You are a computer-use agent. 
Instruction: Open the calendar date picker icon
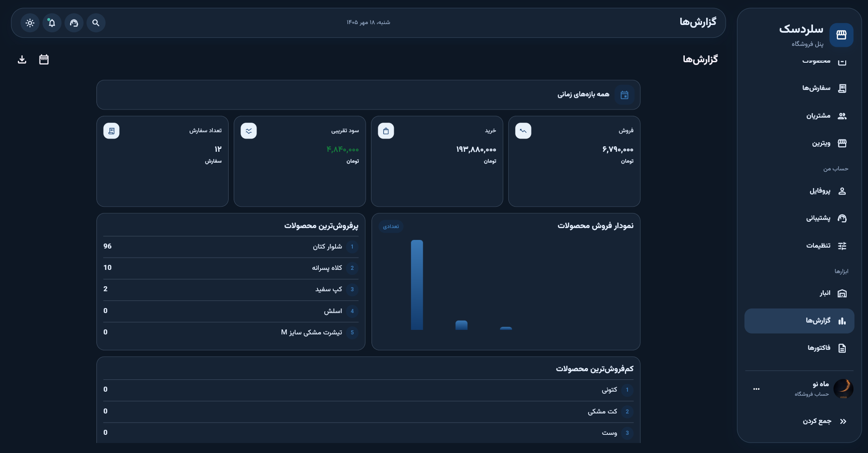[44, 60]
